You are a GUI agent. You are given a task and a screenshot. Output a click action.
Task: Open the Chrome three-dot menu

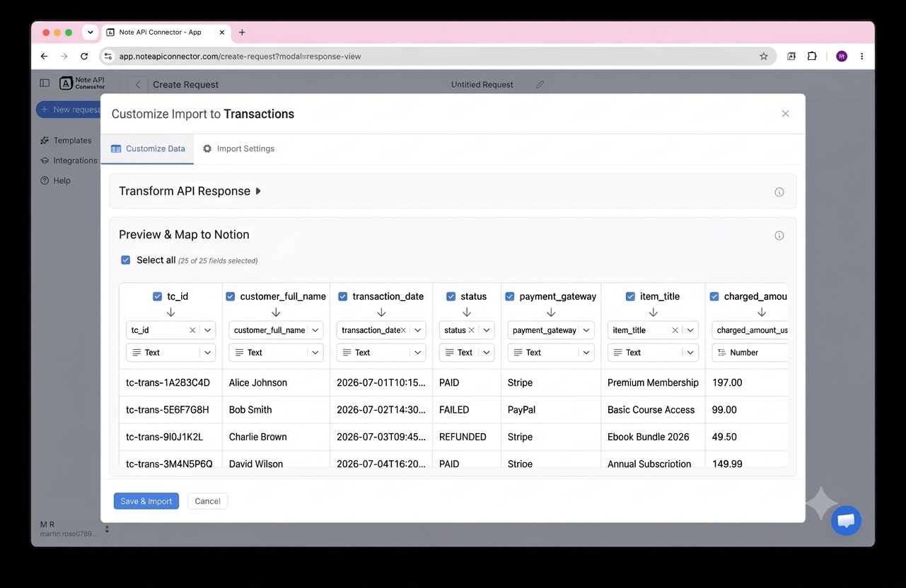[861, 57]
